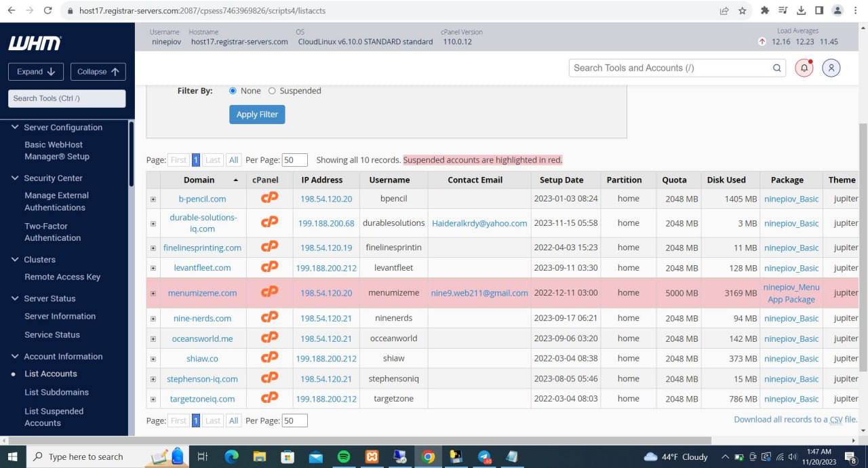Screen dimensions: 868x468
Task: Open cPanel icon for b-pencil.com
Action: [x=270, y=198]
